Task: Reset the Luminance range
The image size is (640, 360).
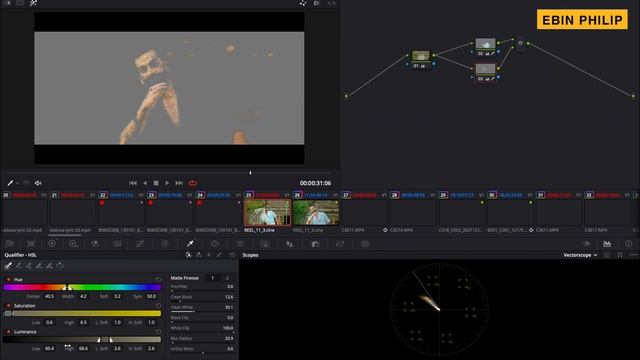Action: (158, 332)
